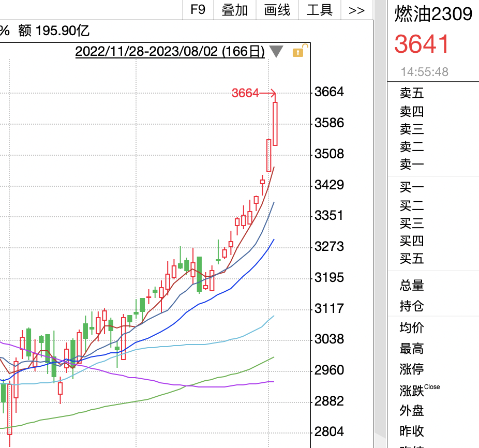Viewport: 479px width, 448px height.
Task: Toggle the 涨跌 Close basis label
Action: (420, 390)
